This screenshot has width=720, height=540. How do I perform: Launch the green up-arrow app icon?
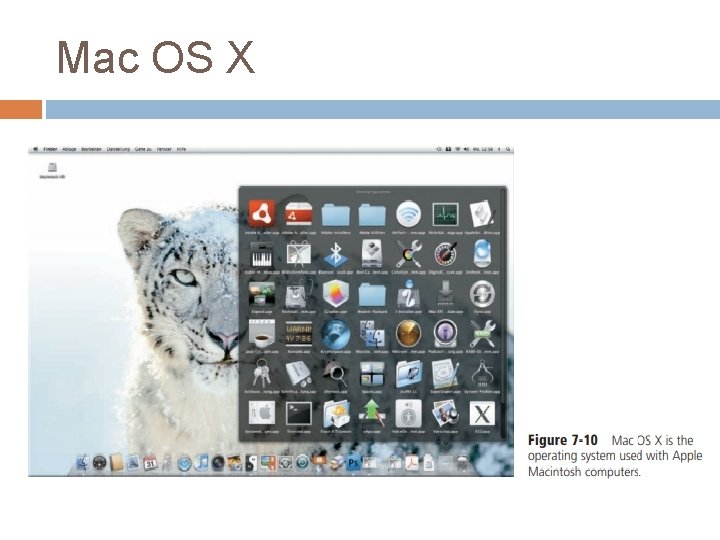tap(372, 413)
